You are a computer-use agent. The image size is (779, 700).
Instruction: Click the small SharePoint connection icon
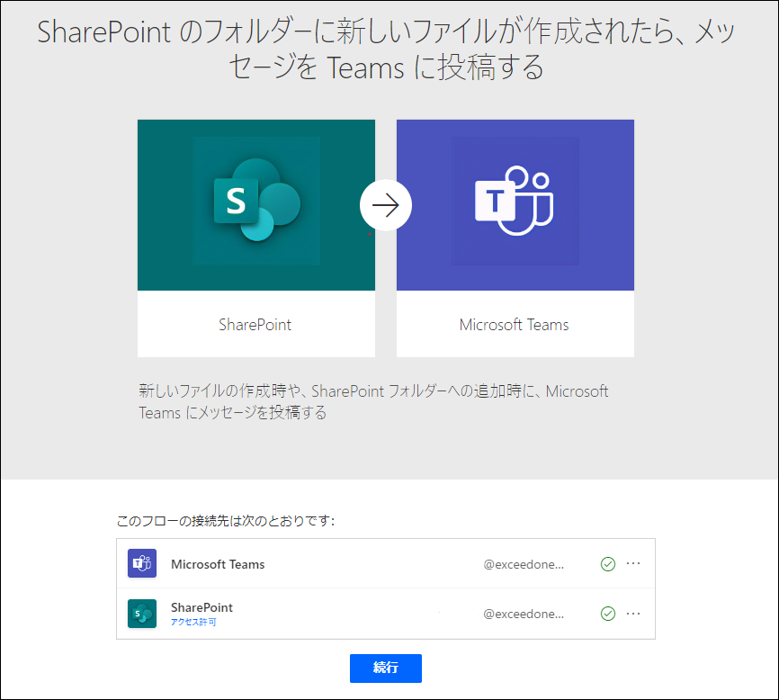point(142,614)
